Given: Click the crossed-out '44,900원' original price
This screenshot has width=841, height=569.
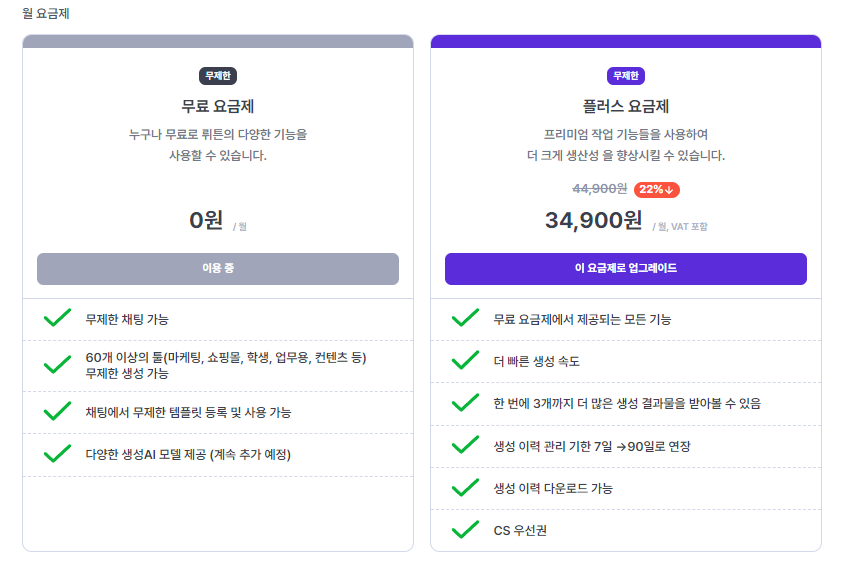Looking at the screenshot, I should click(600, 189).
